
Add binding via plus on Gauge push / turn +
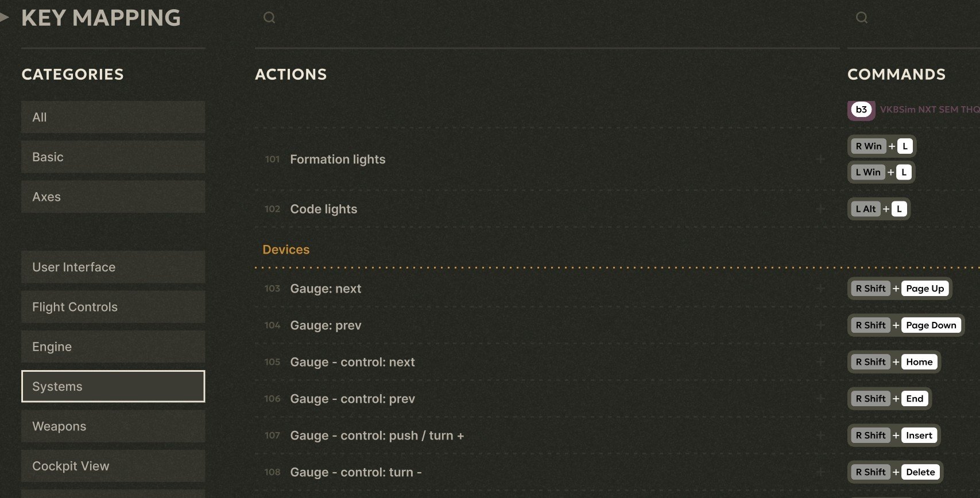(x=821, y=435)
